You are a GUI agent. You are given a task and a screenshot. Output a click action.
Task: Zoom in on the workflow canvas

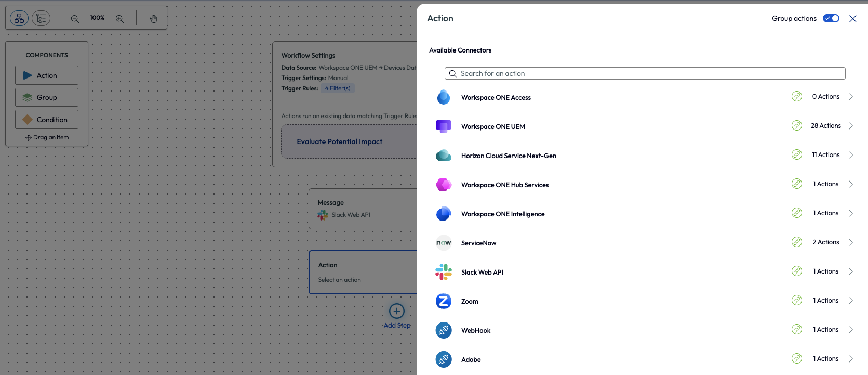pos(119,19)
